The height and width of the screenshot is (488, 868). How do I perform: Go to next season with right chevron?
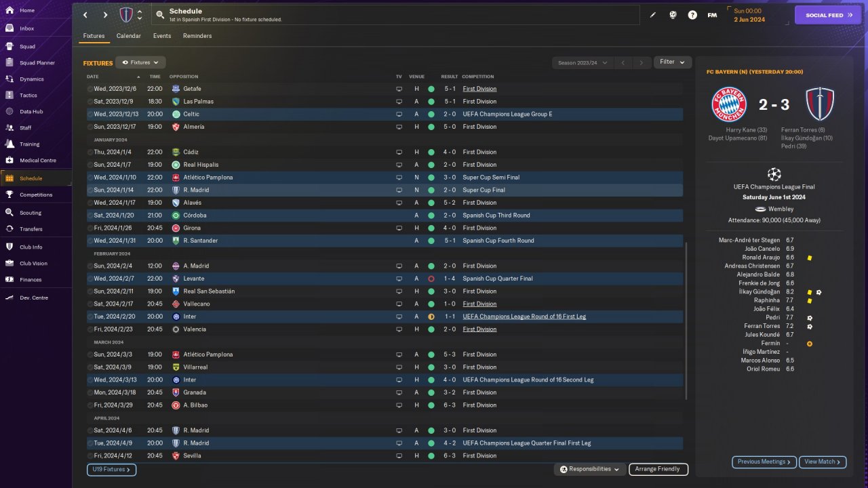[x=641, y=62]
